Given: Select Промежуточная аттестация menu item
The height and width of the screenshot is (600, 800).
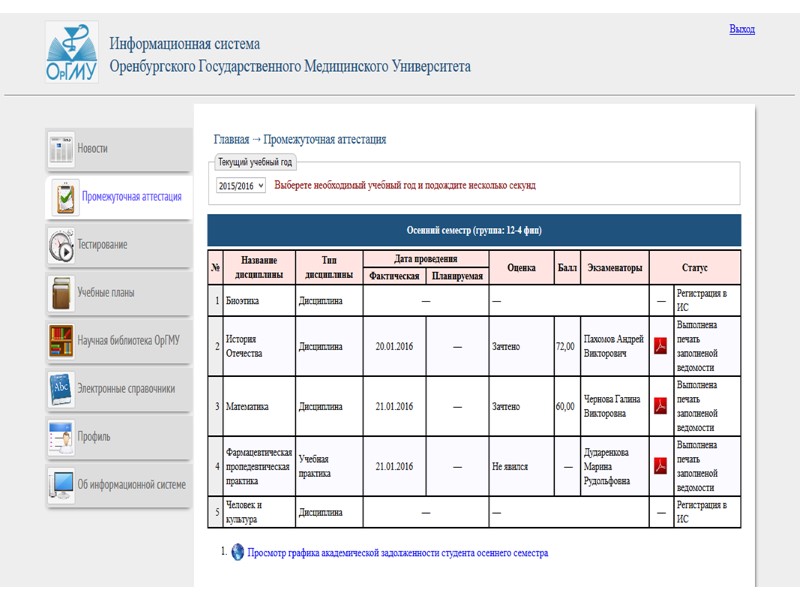Looking at the screenshot, I should coord(119,197).
